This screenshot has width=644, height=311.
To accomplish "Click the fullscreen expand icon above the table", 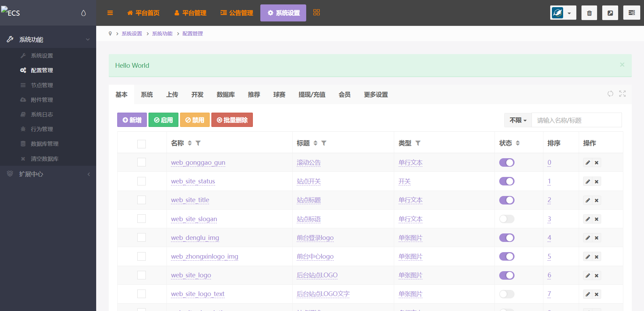I will pos(622,94).
